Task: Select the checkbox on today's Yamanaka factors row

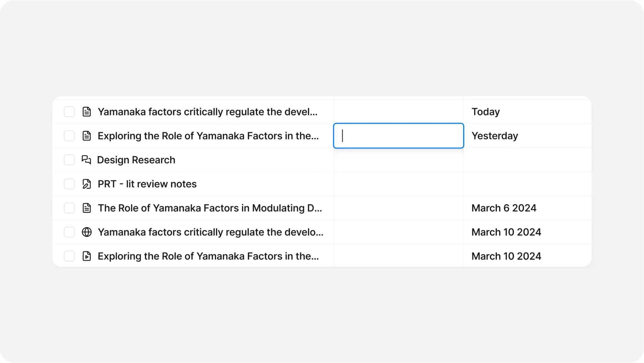Action: [69, 112]
